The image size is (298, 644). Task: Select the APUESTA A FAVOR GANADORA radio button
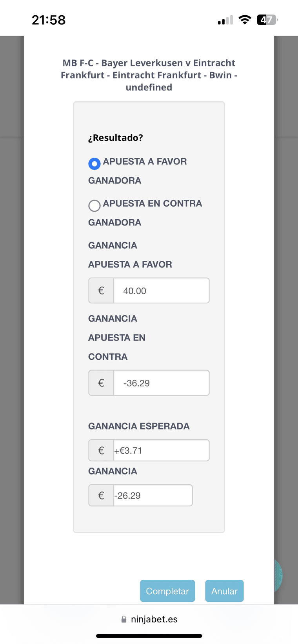(x=94, y=163)
